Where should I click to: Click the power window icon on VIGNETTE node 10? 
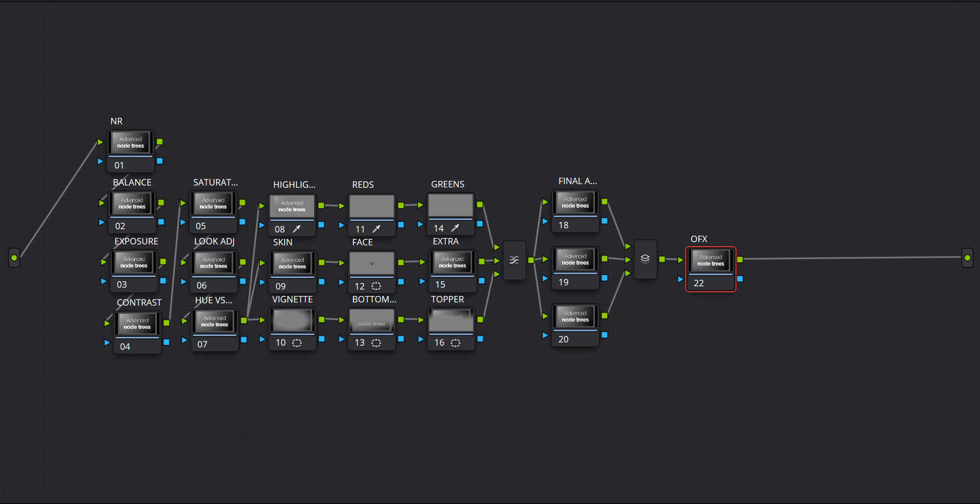297,342
